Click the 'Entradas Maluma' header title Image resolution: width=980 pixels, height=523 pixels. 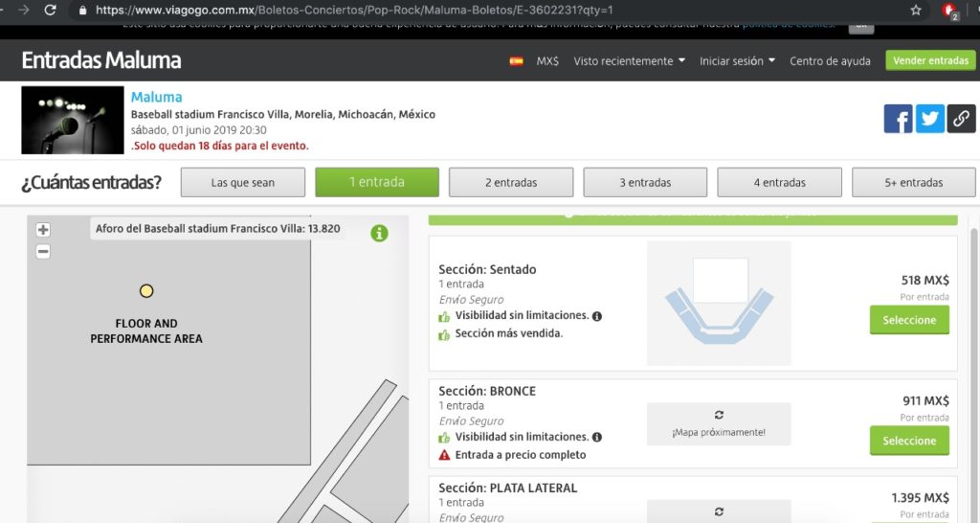pos(101,60)
